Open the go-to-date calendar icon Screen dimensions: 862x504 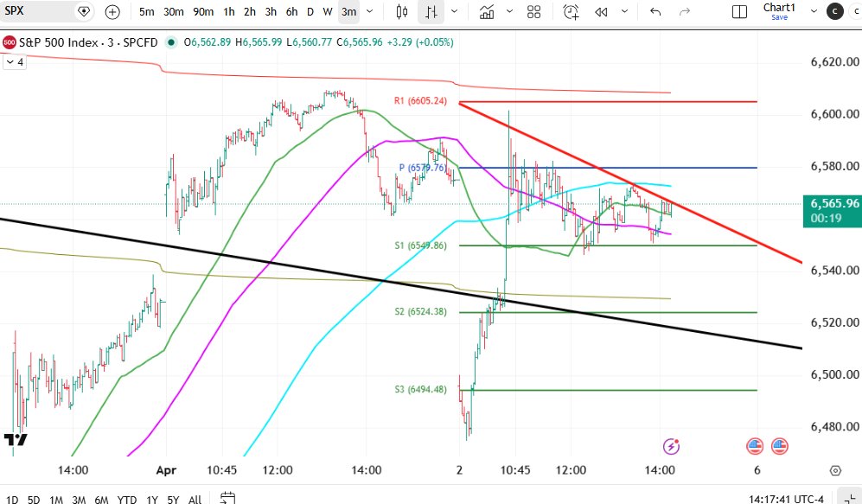(x=227, y=498)
